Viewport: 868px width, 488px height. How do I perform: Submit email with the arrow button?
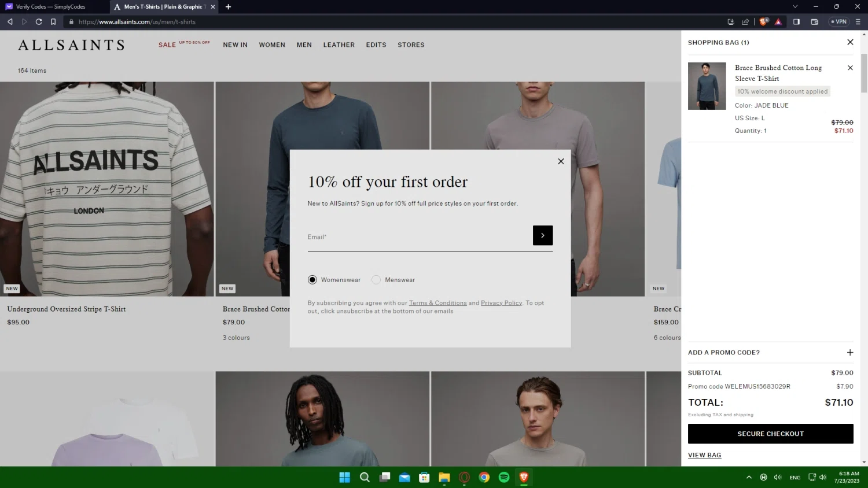[543, 235]
